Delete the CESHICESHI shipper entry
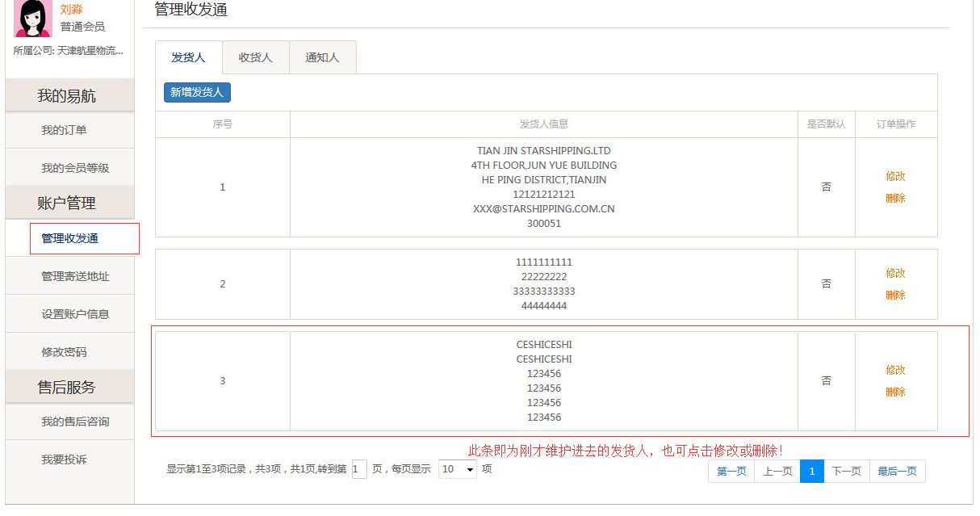 point(895,392)
